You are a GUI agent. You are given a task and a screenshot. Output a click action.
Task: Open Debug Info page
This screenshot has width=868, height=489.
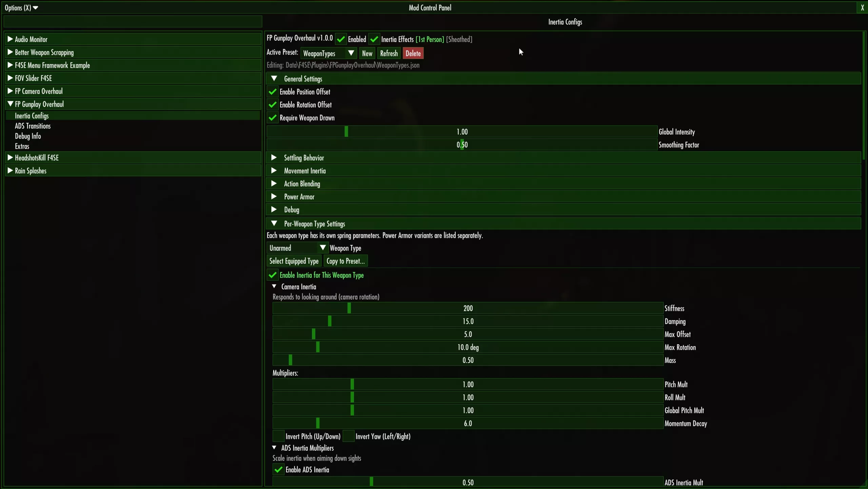(28, 136)
